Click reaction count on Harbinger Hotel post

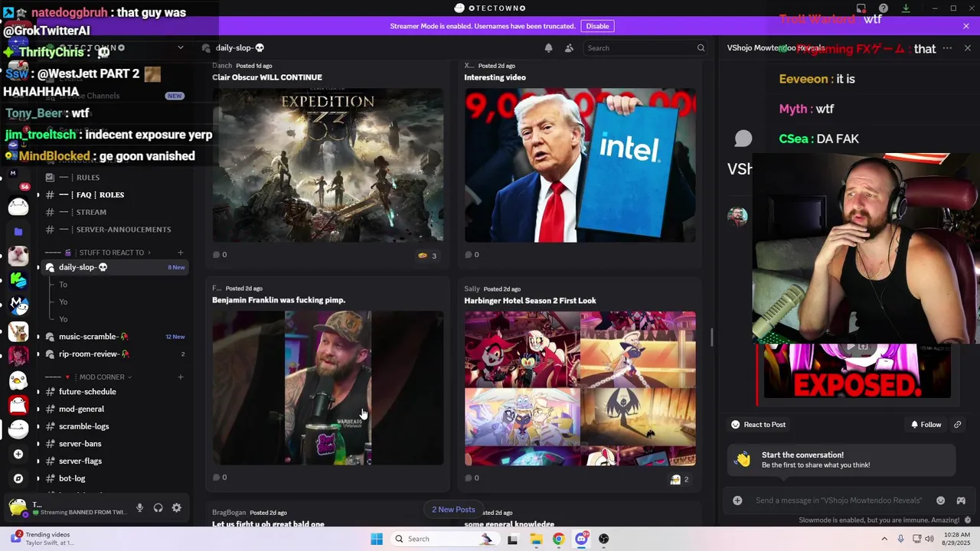coord(680,479)
